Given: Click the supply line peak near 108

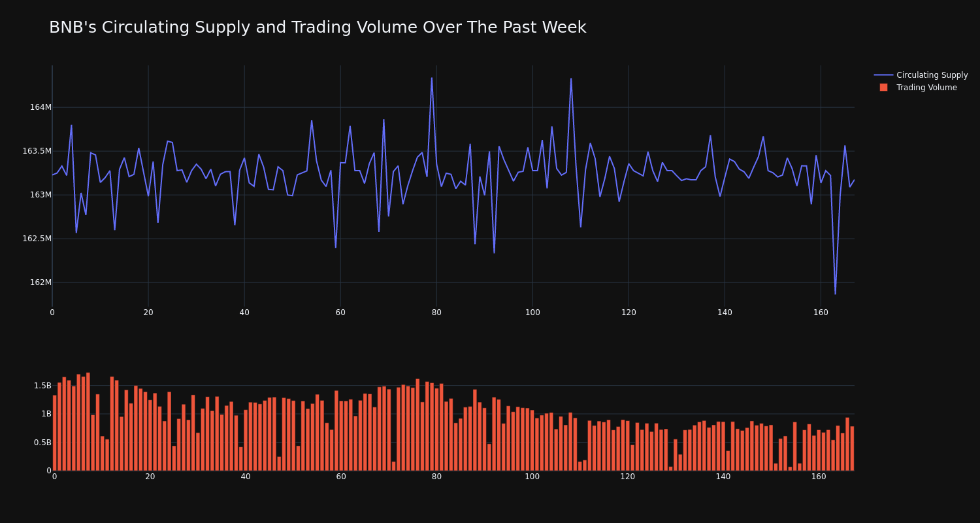Looking at the screenshot, I should [x=571, y=78].
